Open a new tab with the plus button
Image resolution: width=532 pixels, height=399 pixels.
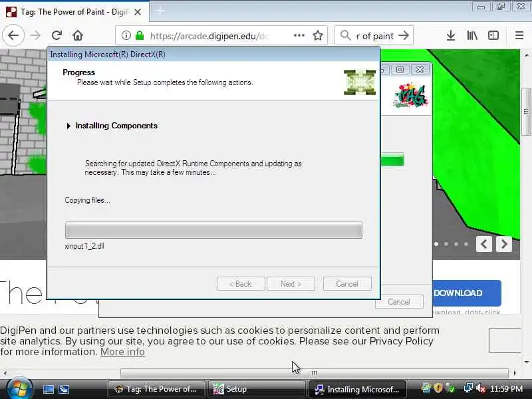coord(160,11)
